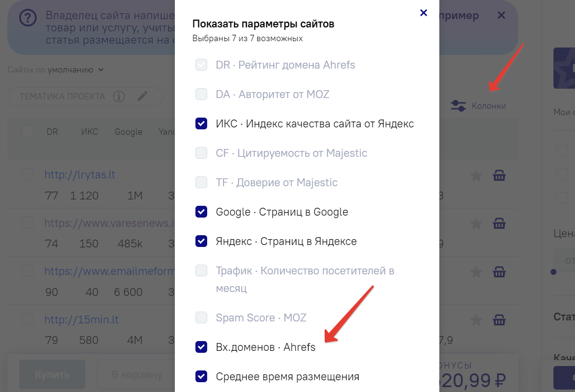Uncheck Google Страниц в Google option
575x392 pixels.
(x=201, y=212)
